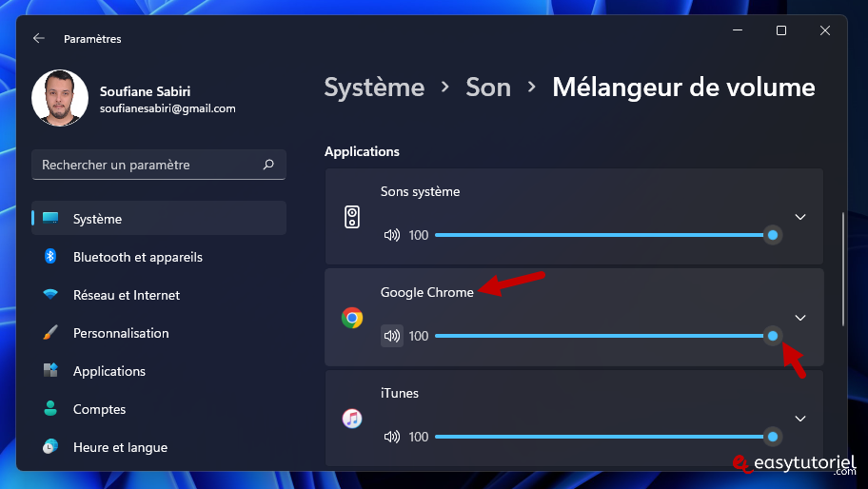Click the Google Chrome label
This screenshot has height=489, width=868.
pyautogui.click(x=426, y=292)
